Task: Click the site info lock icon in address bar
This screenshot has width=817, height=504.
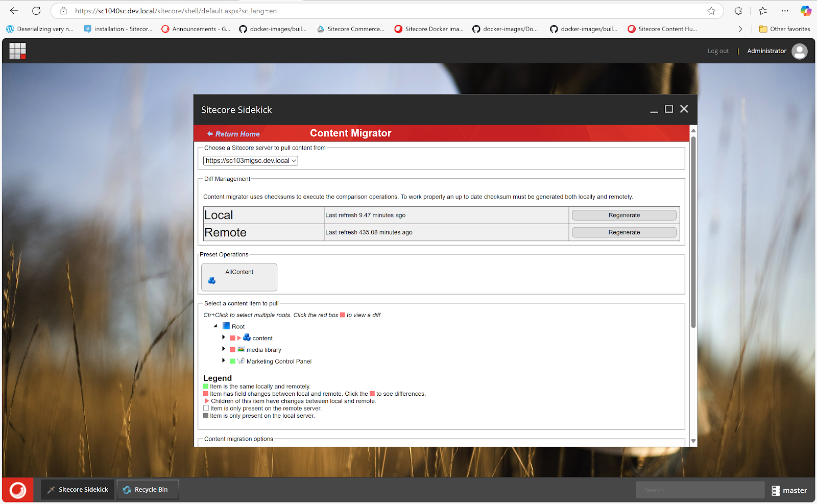Action: [x=63, y=11]
